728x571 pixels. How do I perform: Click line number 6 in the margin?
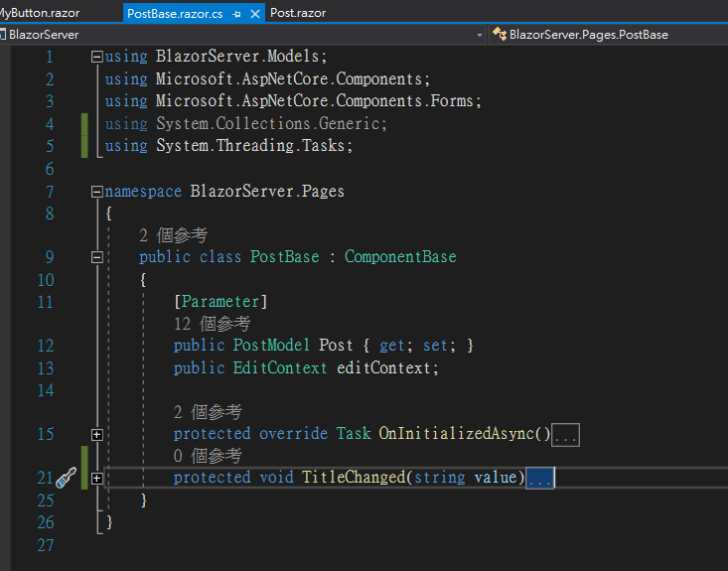[x=50, y=169]
